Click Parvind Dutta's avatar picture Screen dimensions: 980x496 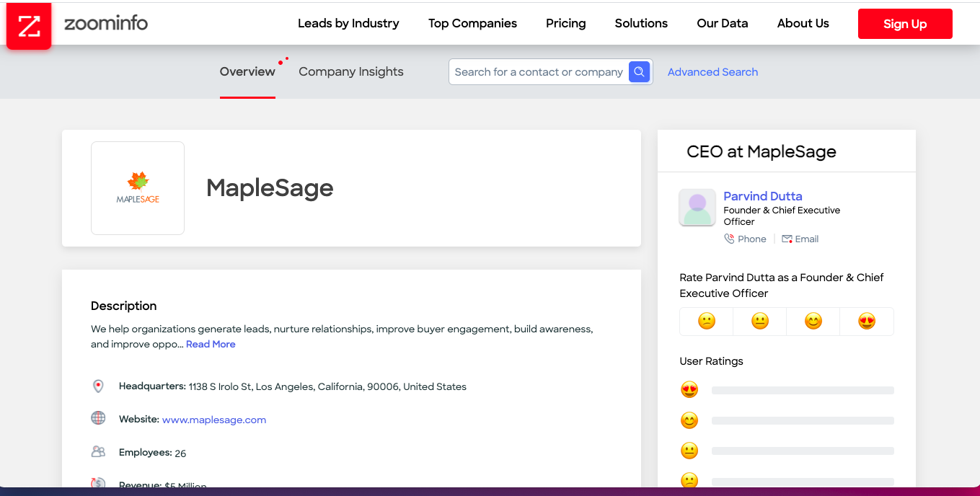click(x=697, y=208)
